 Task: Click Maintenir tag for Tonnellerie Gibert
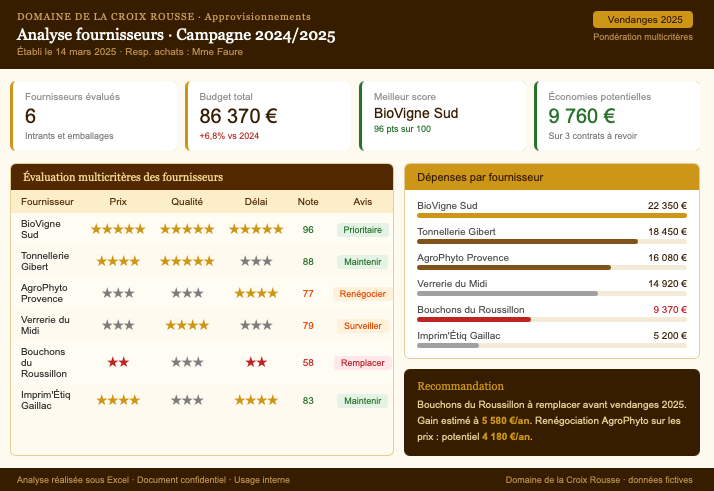[x=362, y=262]
